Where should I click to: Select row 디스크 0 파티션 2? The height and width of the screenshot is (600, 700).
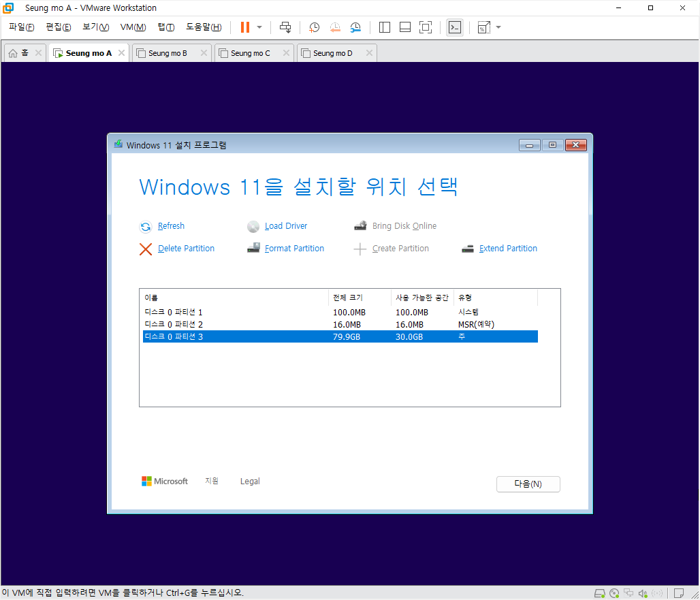pyautogui.click(x=340, y=325)
